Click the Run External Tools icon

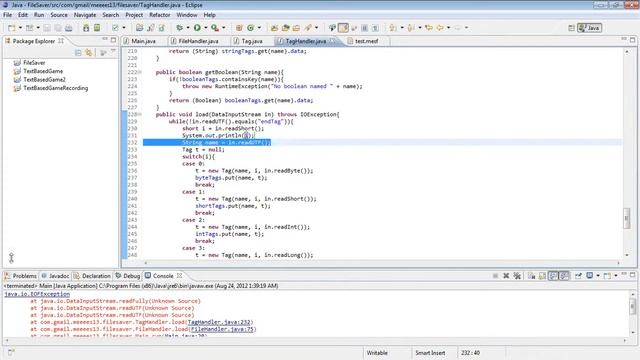[x=215, y=28]
